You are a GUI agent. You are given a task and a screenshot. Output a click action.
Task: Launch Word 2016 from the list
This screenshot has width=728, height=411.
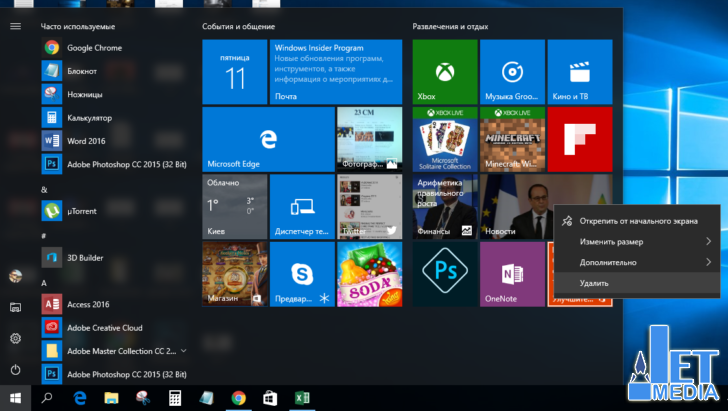(114, 141)
